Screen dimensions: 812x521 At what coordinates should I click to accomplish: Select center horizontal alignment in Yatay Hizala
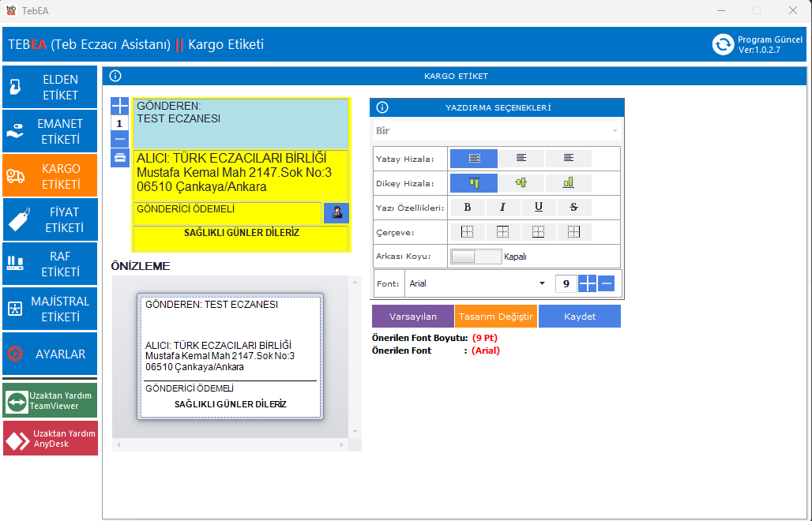click(521, 159)
